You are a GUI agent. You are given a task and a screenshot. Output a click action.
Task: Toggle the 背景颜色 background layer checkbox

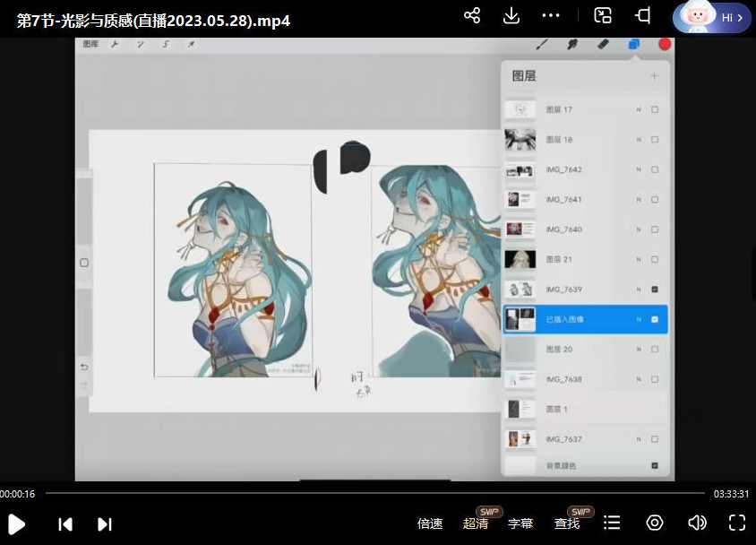pyautogui.click(x=656, y=465)
